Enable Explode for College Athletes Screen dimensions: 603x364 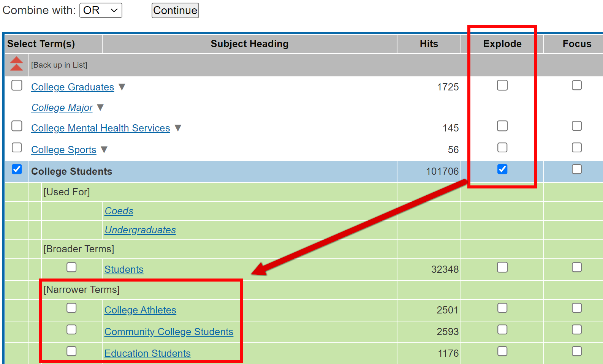tap(502, 308)
